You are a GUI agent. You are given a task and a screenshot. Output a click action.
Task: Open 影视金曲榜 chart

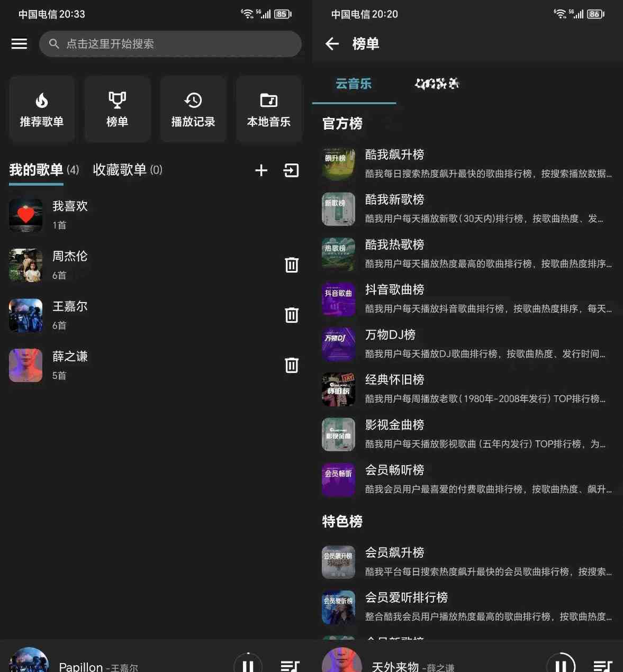[467, 434]
